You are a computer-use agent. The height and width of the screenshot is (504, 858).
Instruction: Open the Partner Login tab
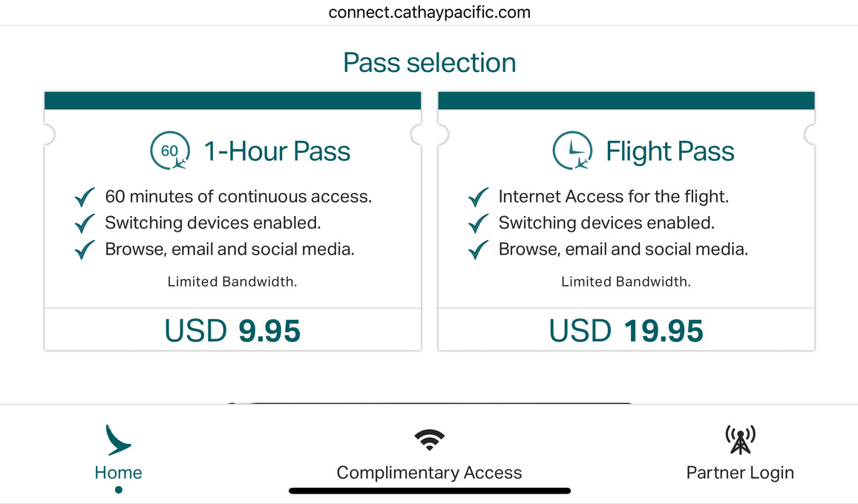click(740, 472)
